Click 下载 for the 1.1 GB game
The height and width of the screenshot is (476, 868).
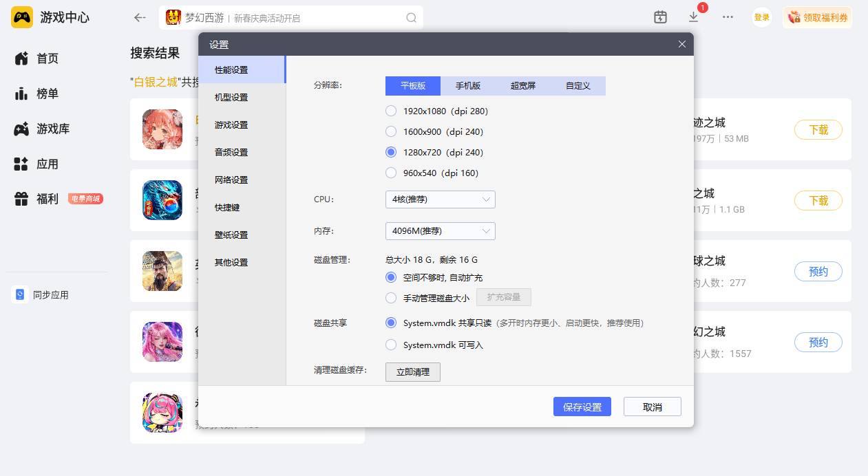tap(818, 200)
